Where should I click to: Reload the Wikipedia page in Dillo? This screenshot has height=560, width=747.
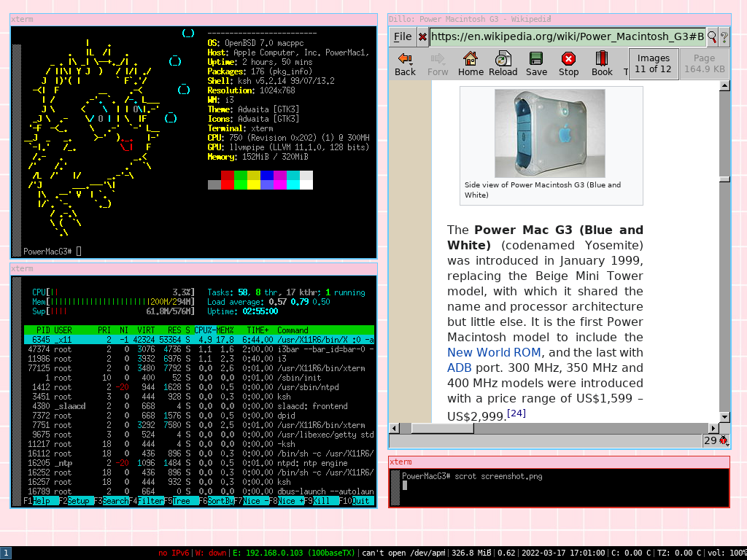(x=503, y=64)
